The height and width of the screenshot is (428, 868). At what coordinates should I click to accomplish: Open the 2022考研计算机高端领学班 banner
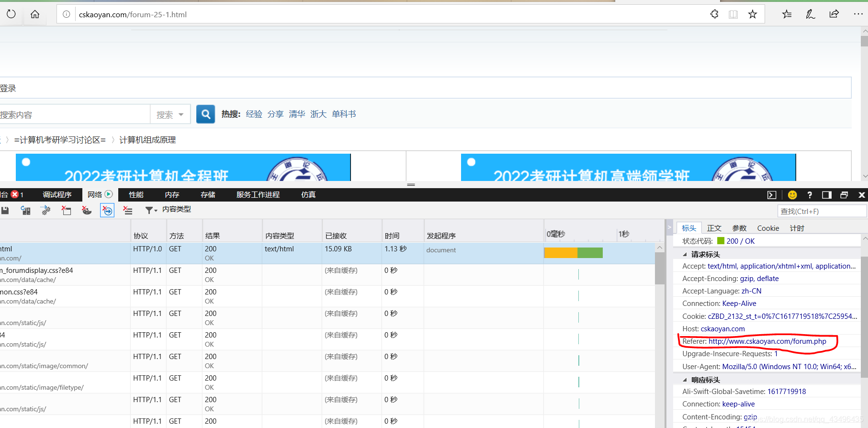628,168
